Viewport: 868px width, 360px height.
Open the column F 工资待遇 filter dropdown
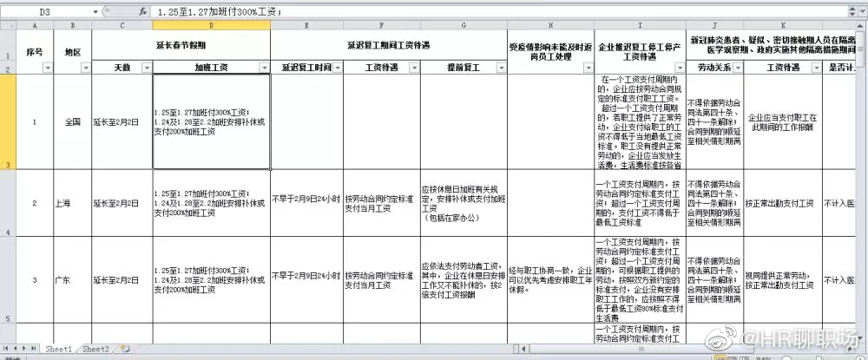(414, 68)
